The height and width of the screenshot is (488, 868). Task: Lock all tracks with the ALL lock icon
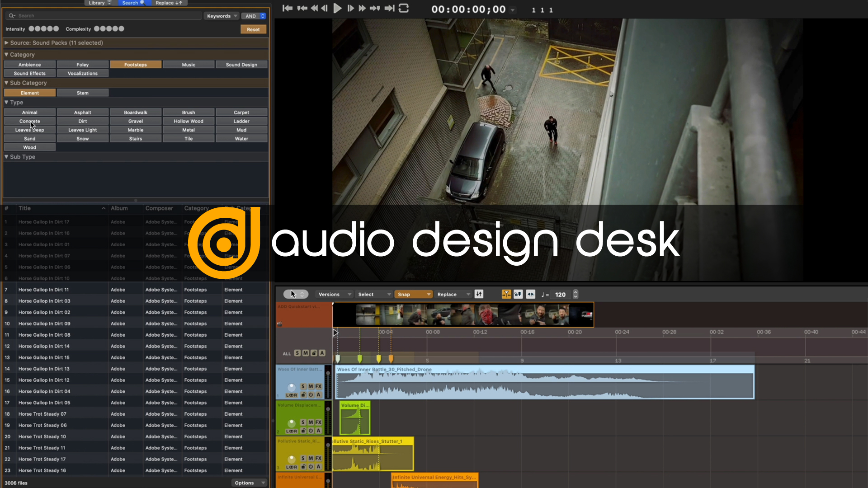click(314, 353)
